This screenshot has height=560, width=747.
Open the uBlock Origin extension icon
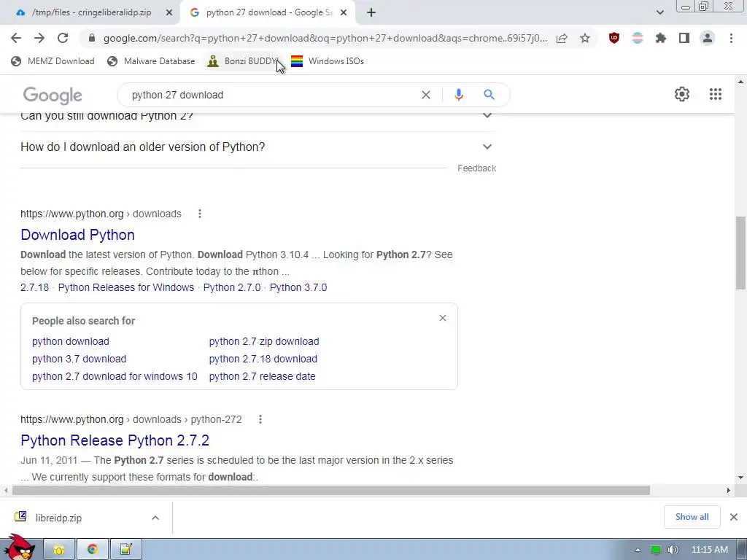(x=614, y=38)
